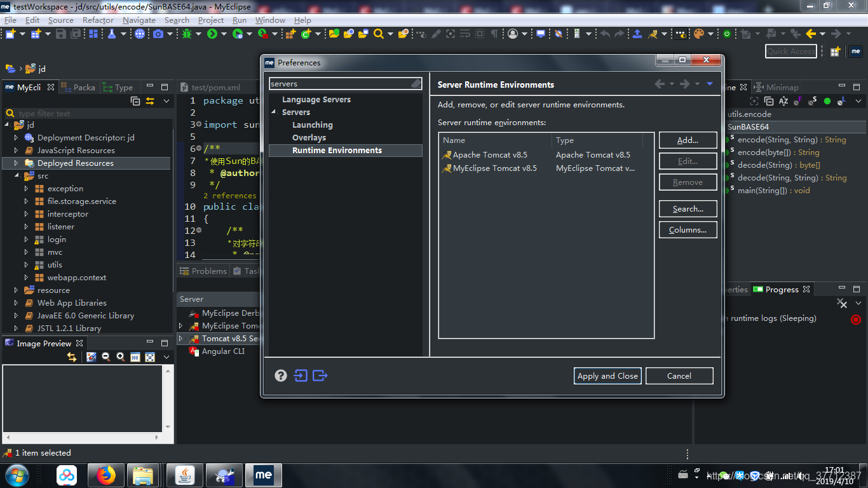Click the Import preferences icon in the dialog

(301, 376)
